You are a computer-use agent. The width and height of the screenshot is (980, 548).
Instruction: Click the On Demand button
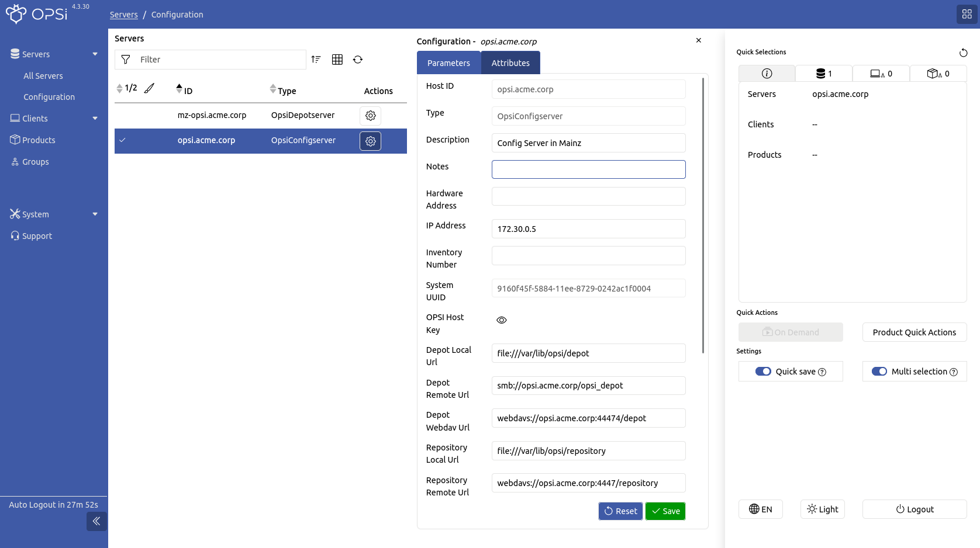point(791,332)
